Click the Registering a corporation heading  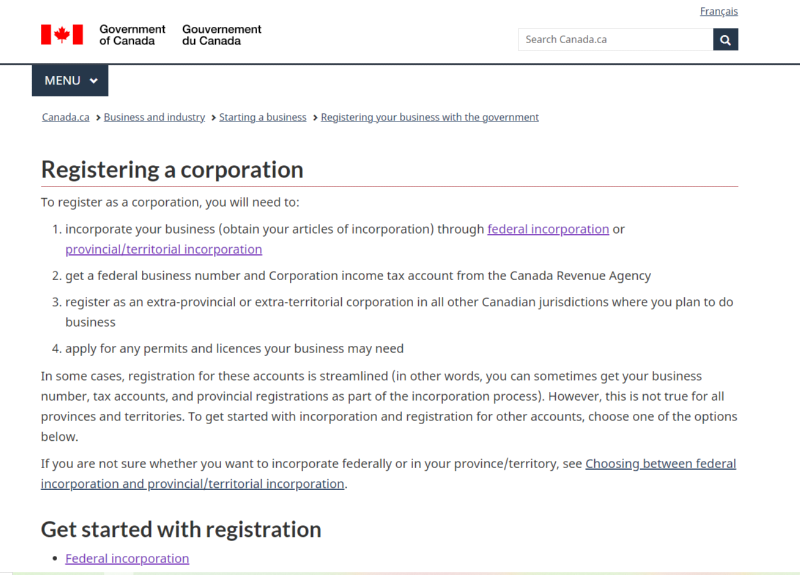pos(172,169)
